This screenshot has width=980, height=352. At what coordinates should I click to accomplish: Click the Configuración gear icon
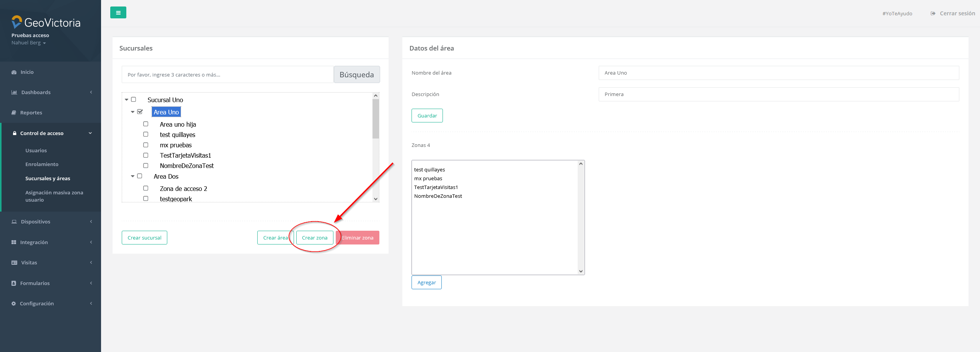(x=14, y=304)
